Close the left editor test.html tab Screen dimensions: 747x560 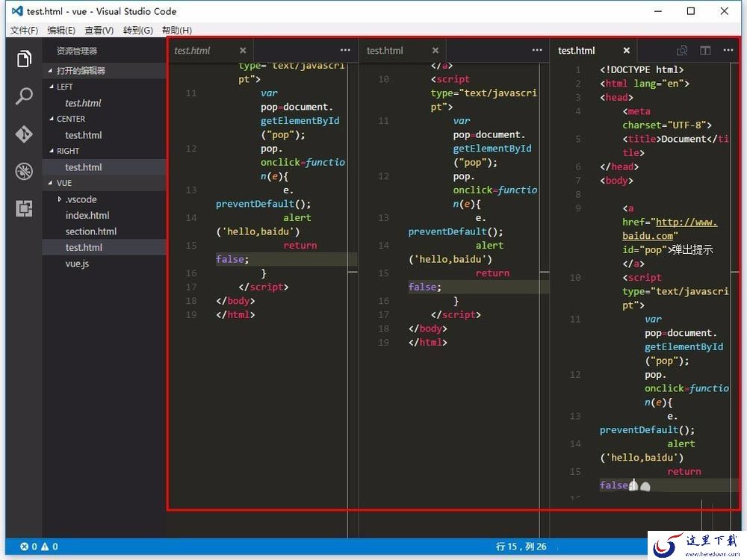243,51
